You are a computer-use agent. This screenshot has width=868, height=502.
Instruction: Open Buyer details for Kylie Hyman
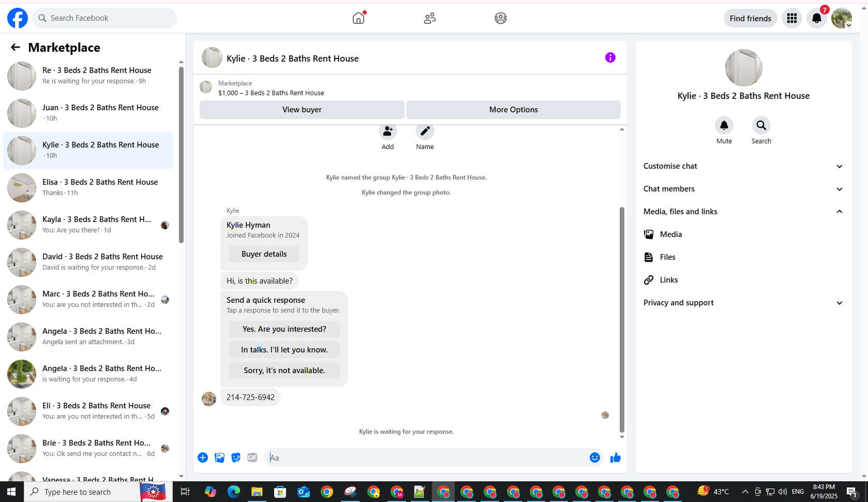click(x=264, y=254)
